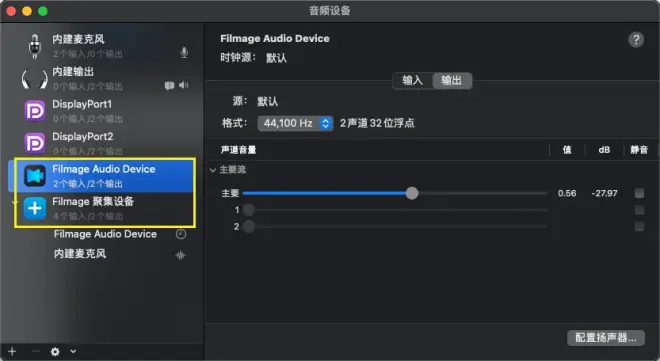Click the dB column header
The height and width of the screenshot is (361, 660).
[x=604, y=150]
